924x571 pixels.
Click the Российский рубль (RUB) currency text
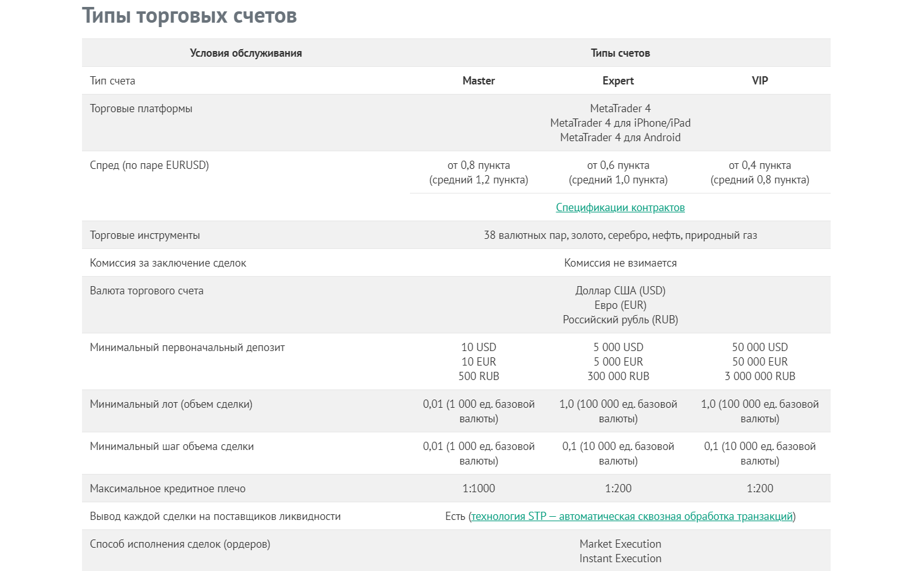tap(620, 320)
